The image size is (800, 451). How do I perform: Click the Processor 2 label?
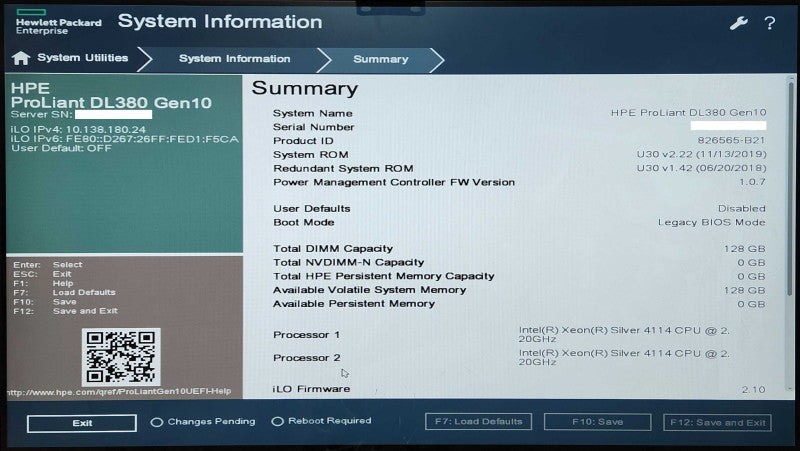tap(307, 358)
